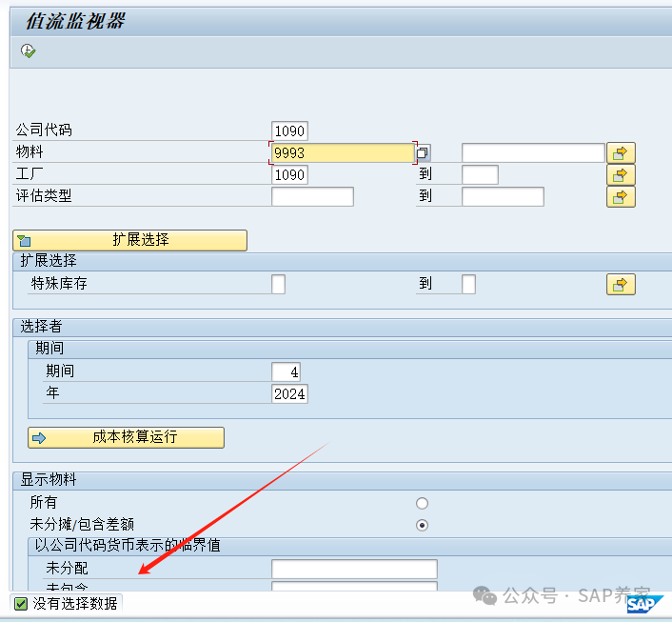The width and height of the screenshot is (672, 622).
Task: Click the valuation type (评估类型) from-field
Action: click(312, 197)
